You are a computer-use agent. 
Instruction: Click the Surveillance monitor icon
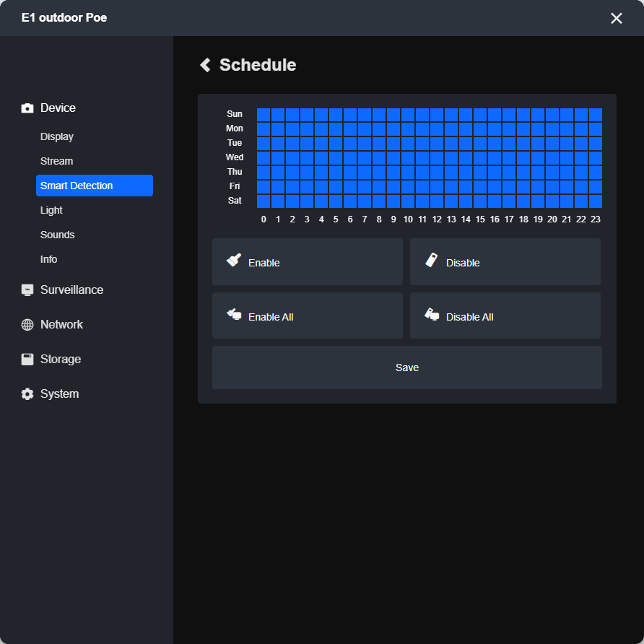[x=27, y=290]
